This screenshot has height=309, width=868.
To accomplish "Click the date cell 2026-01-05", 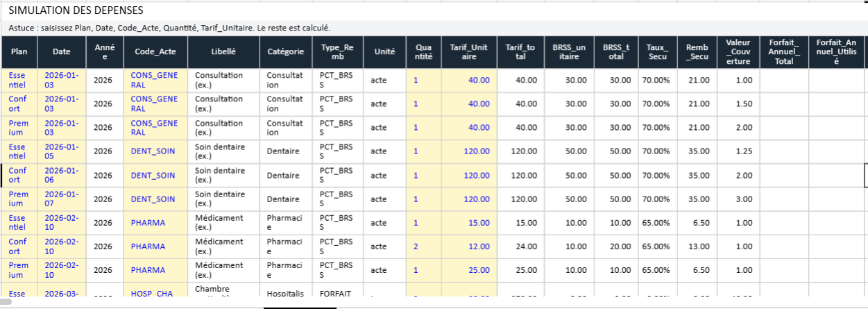I will click(x=61, y=151).
